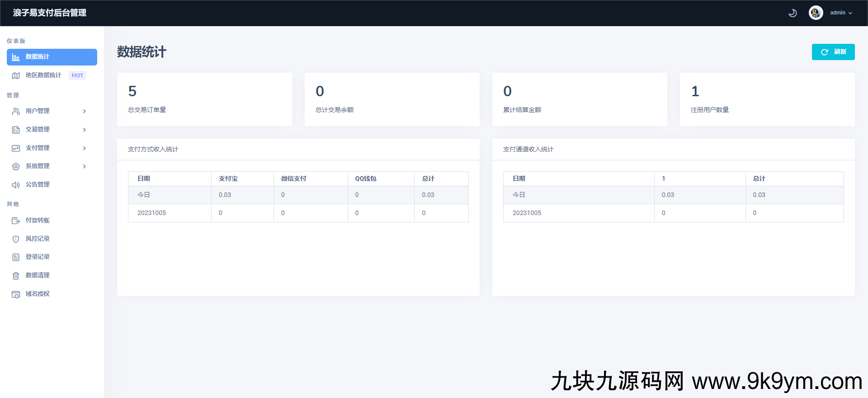Click the 浪子易支付后台管理 title link
The height and width of the screenshot is (398, 868).
(x=50, y=13)
